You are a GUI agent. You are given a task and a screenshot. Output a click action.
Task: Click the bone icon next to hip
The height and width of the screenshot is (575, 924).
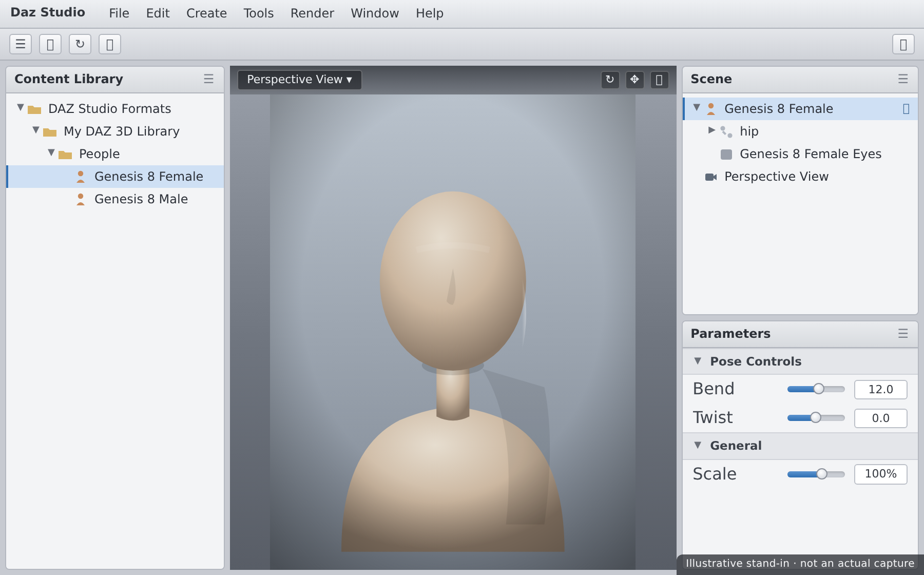726,131
